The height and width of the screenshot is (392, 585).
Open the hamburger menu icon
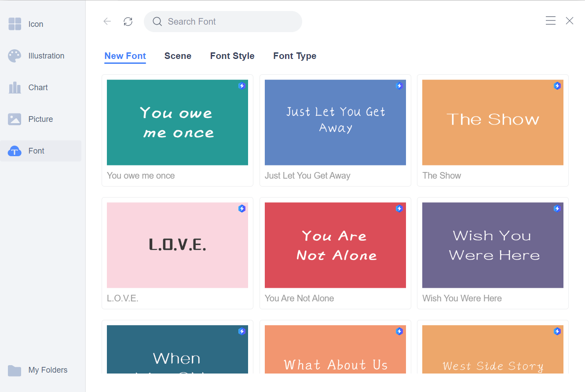551,21
